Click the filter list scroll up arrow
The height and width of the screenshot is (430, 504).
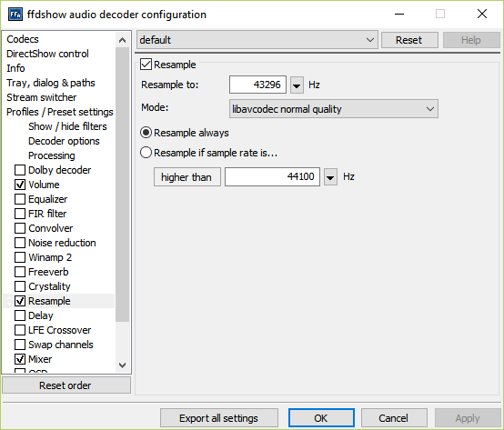click(x=122, y=40)
